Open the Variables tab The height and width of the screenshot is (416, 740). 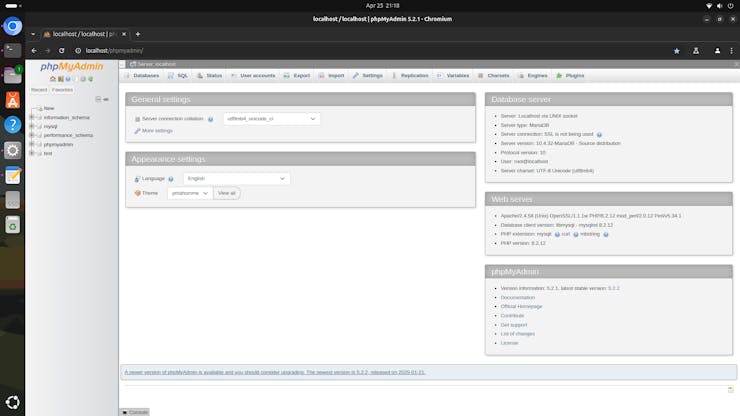(453, 76)
